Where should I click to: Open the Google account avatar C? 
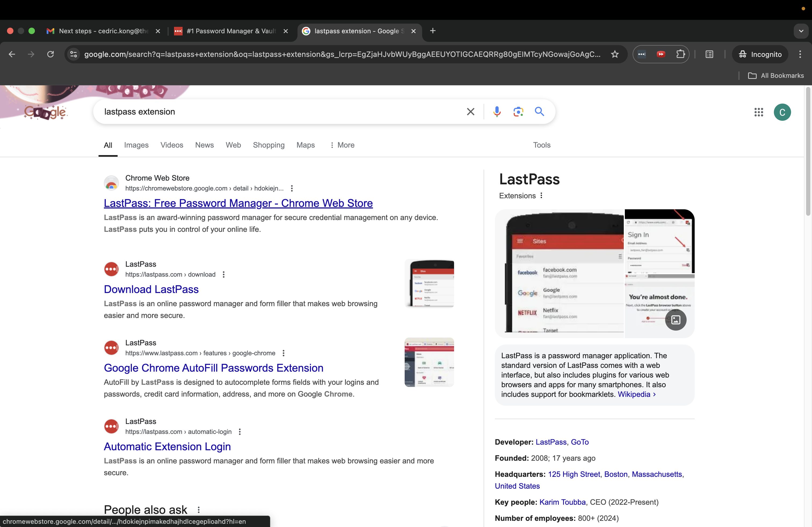click(x=782, y=112)
